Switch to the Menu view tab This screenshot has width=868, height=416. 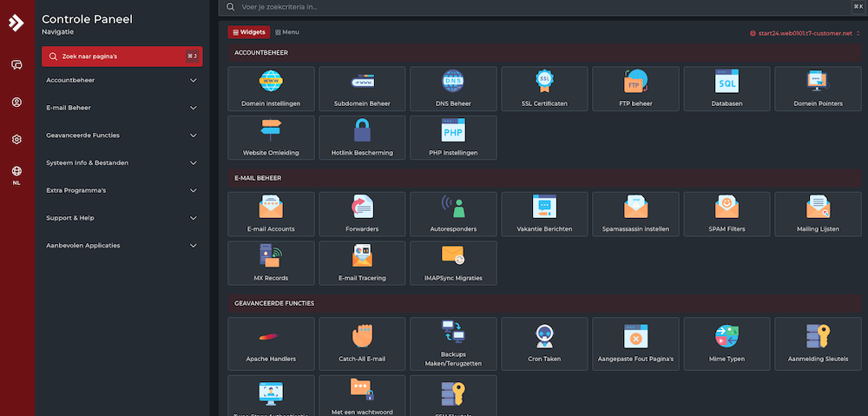click(287, 32)
